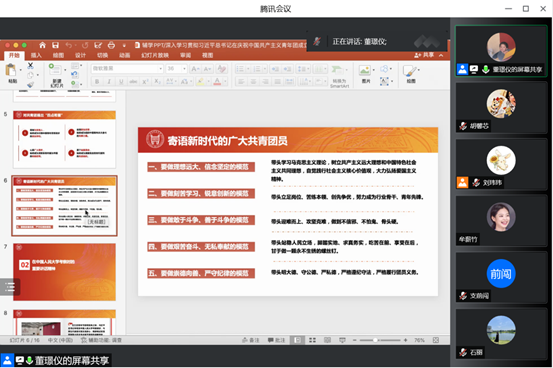
Task: Click the New Slide icon
Action: coord(55,70)
